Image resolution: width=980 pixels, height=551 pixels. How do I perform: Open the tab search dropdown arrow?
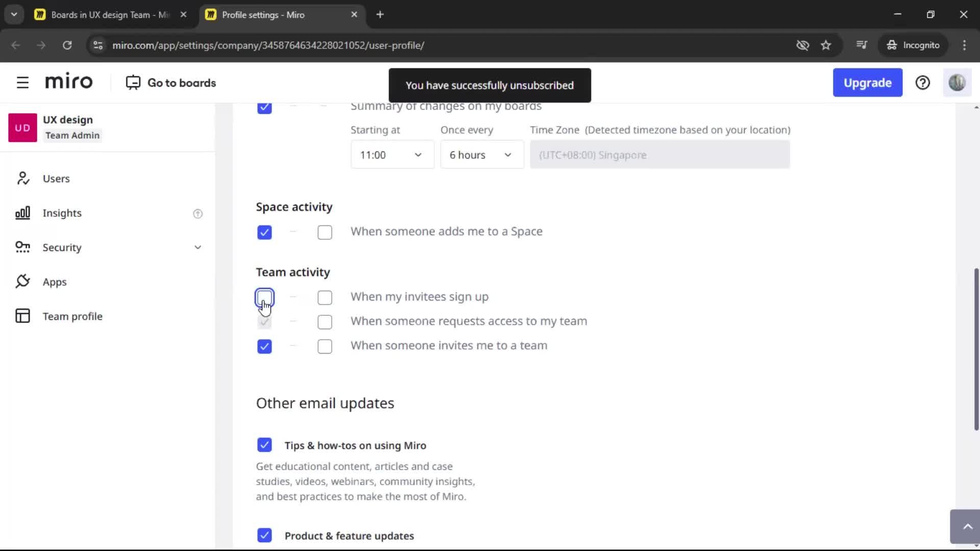click(x=14, y=15)
